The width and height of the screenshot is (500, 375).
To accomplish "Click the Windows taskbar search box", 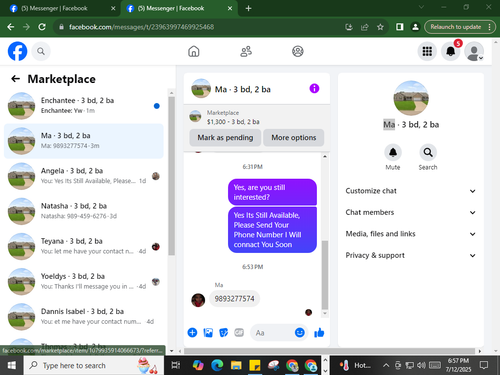I will 94,365.
